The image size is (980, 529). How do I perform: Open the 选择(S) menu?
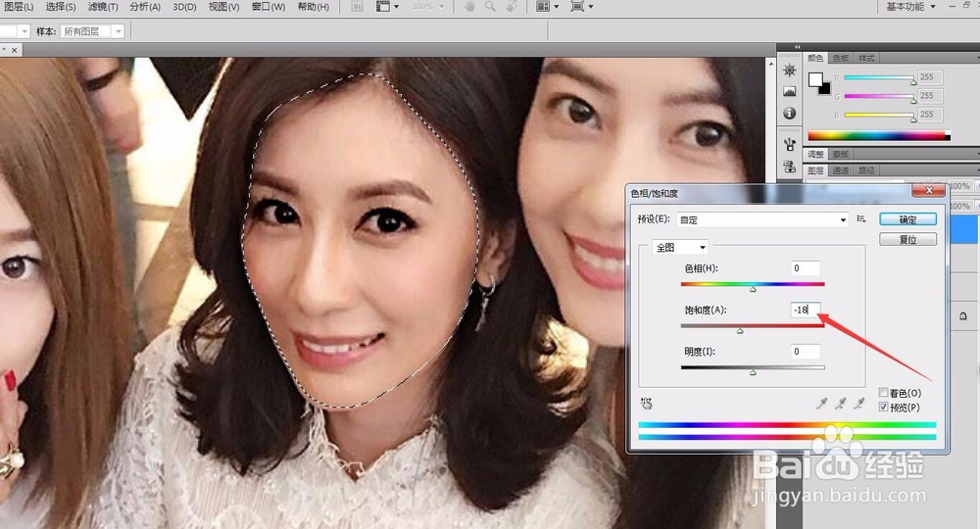tap(61, 6)
